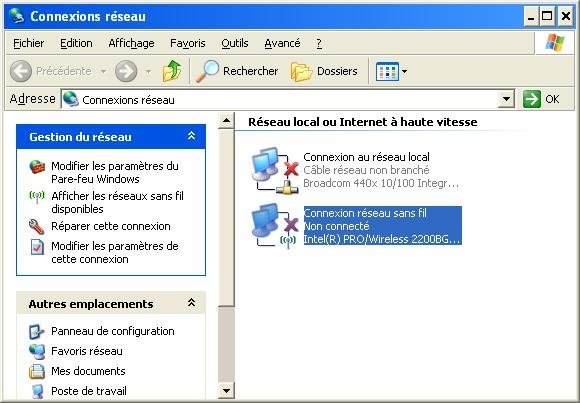Open Panneau de configuration link
The image size is (580, 403).
pyautogui.click(x=113, y=331)
